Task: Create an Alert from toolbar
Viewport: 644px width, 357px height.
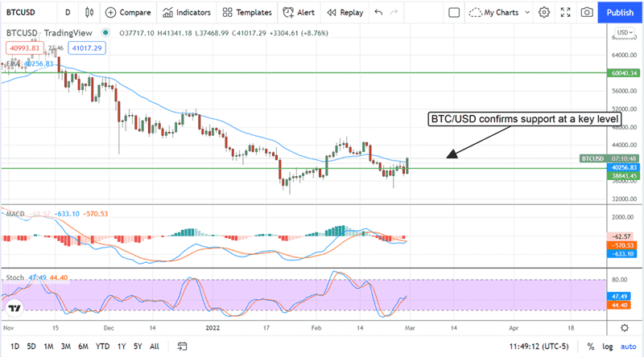Action: (299, 12)
